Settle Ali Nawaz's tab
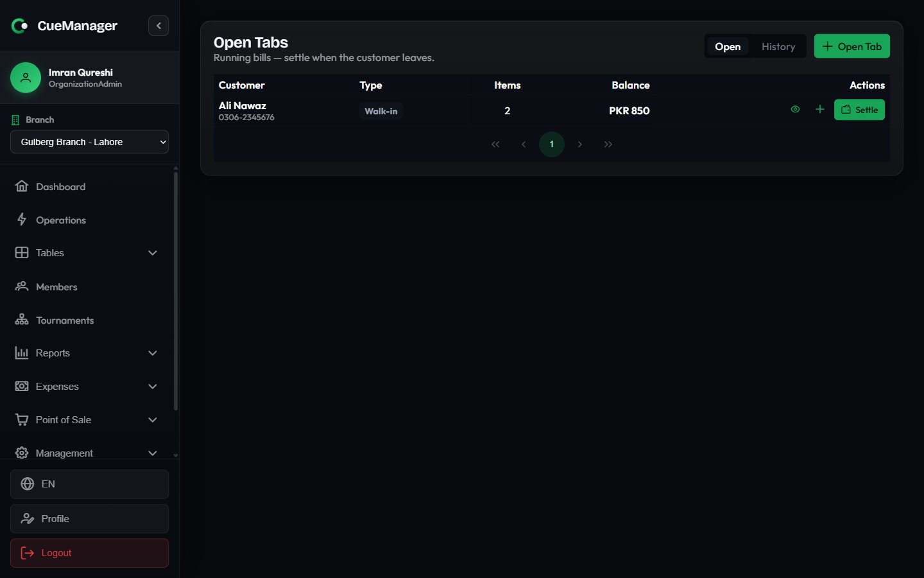Image resolution: width=924 pixels, height=578 pixels. tap(859, 110)
